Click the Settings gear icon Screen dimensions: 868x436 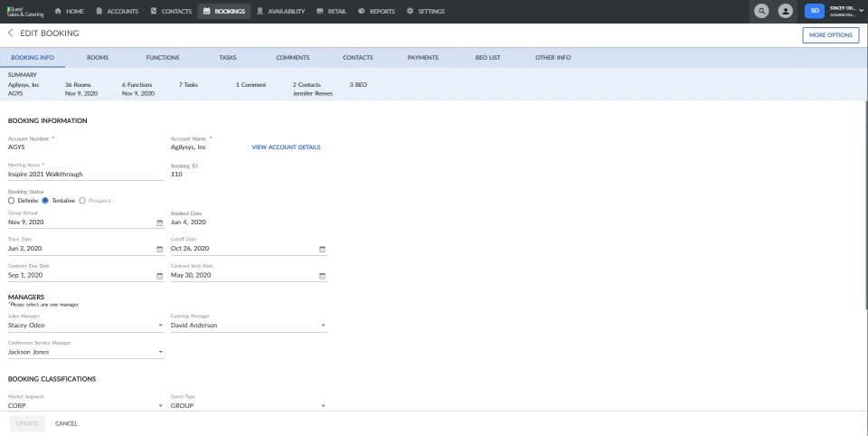coord(410,11)
